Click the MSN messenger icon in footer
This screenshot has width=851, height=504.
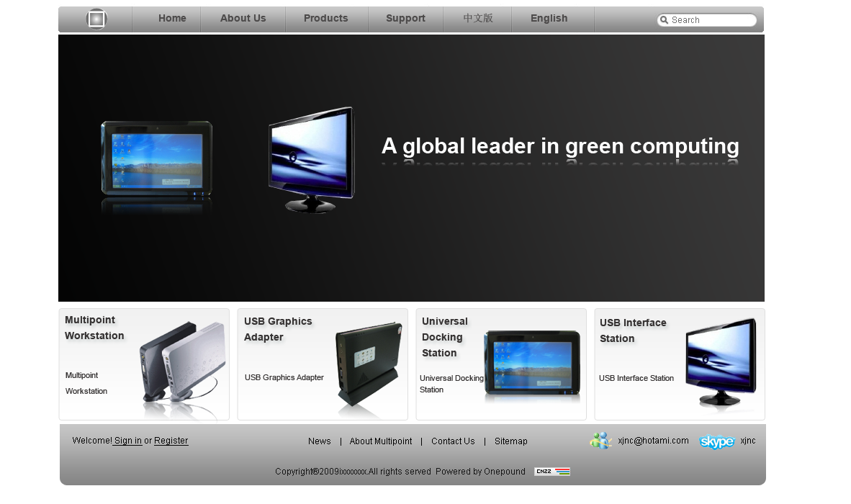600,441
